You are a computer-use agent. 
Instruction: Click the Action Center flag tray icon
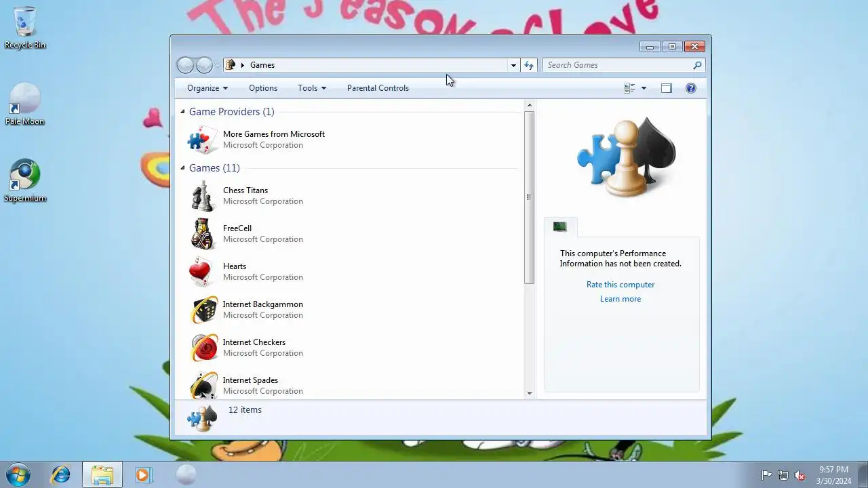767,475
